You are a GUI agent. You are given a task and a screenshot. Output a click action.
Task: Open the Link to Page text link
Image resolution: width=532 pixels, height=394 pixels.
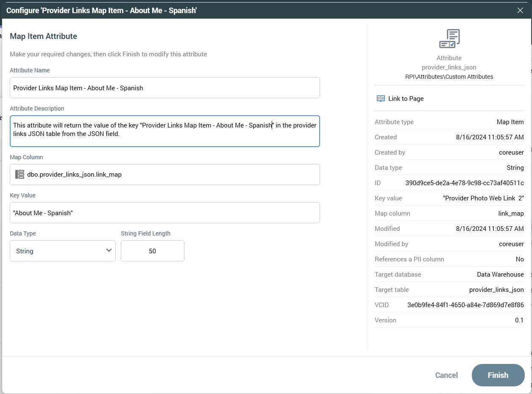point(406,99)
